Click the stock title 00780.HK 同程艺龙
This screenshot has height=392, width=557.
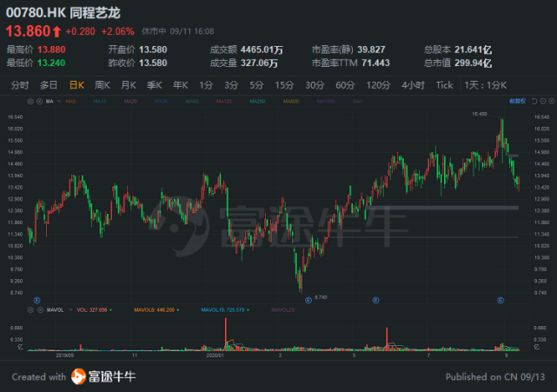[x=63, y=13]
